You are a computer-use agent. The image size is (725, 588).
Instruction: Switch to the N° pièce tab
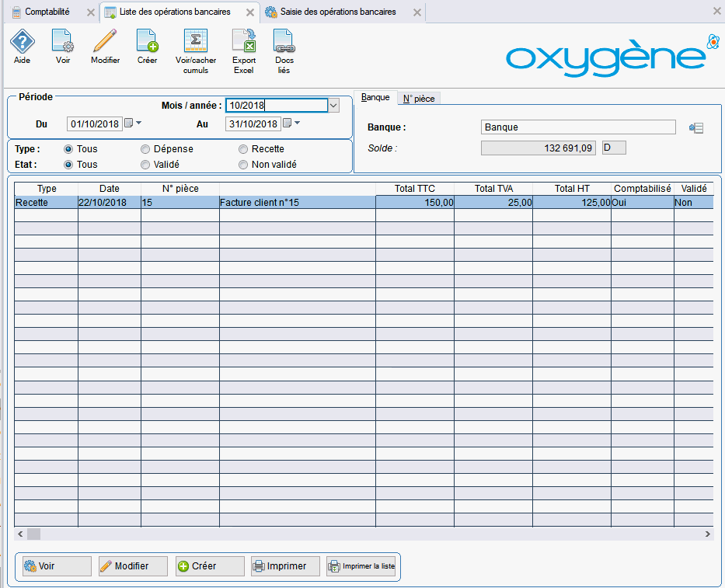coord(419,99)
